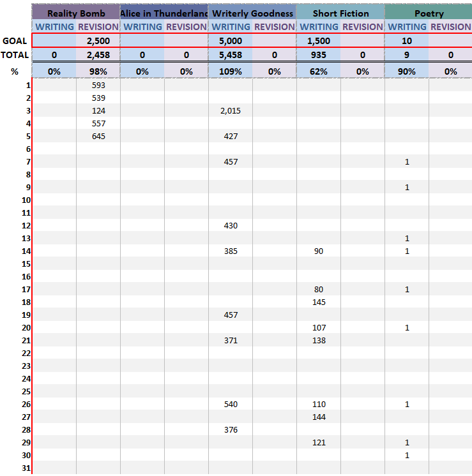Image resolution: width=472 pixels, height=476 pixels.
Task: Select the Writerly Goodness column header
Action: pyautogui.click(x=252, y=13)
